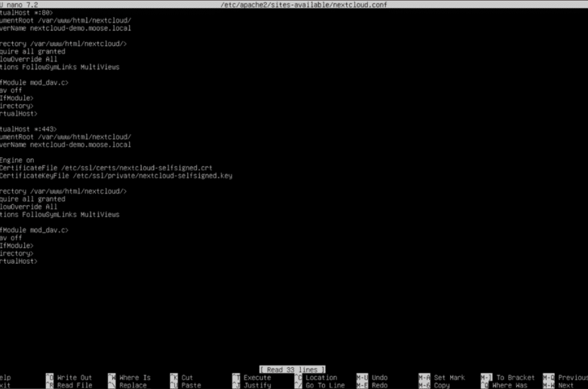Click the 'nano 7.2' version text
The width and height of the screenshot is (588, 389).
click(x=22, y=5)
